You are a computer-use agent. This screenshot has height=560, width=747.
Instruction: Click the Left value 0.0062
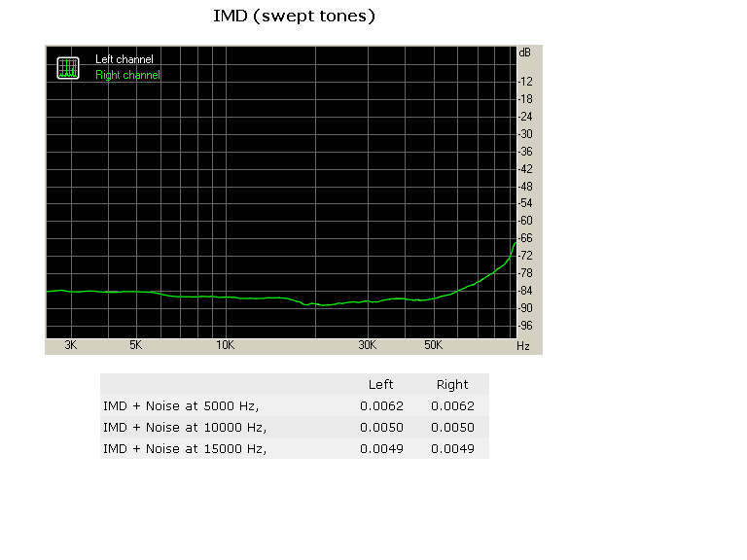click(381, 405)
